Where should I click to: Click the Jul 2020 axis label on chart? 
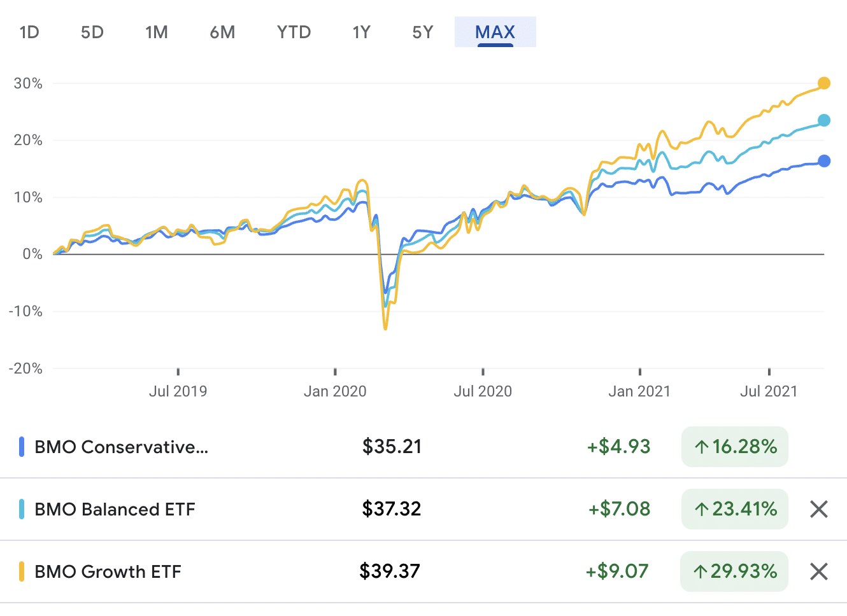click(x=483, y=391)
